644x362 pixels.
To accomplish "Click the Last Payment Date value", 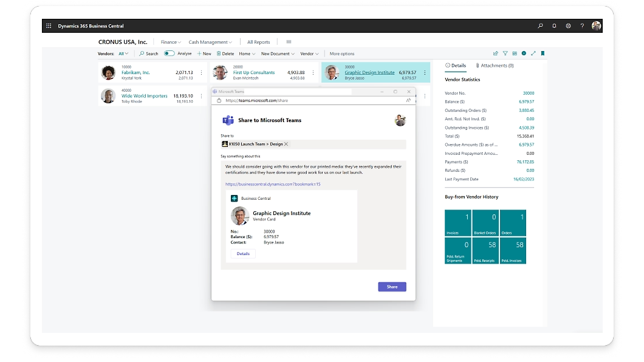I will tap(524, 179).
